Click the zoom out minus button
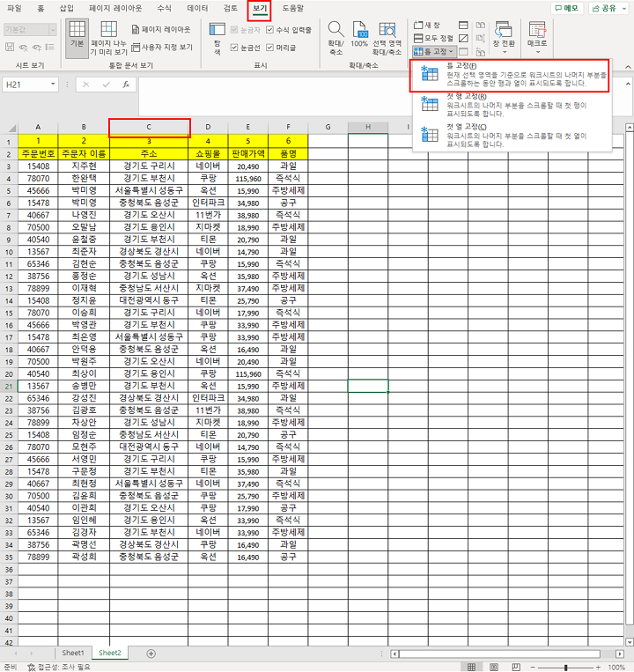Screen dimensions: 634x672 pyautogui.click(x=533, y=668)
